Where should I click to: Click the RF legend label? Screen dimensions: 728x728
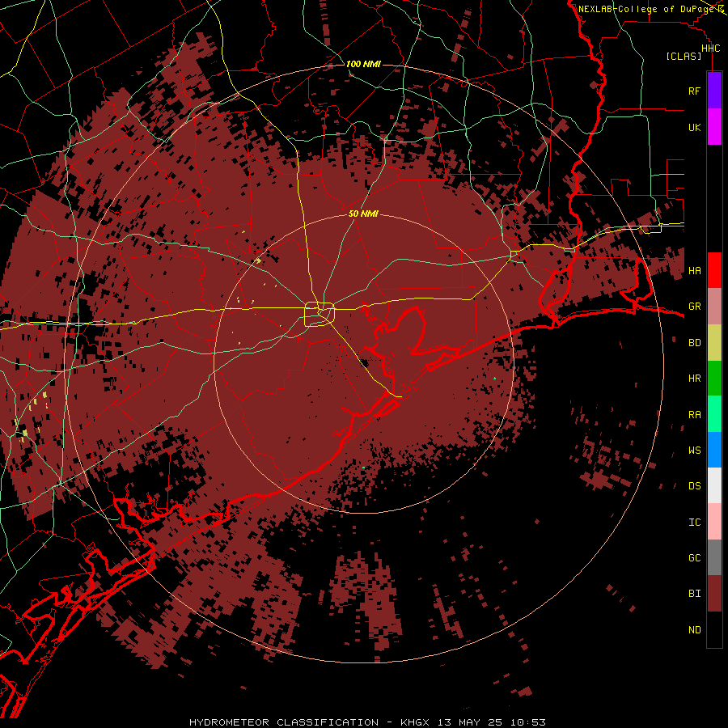695,91
